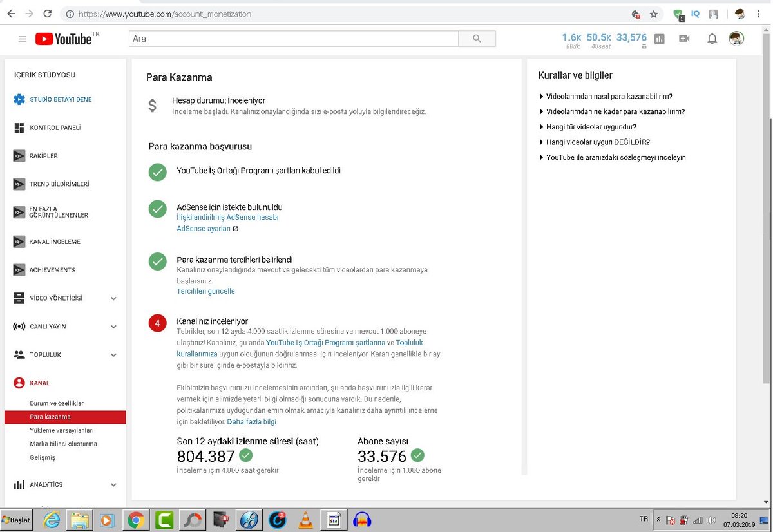Open the Chrome profile avatar
This screenshot has width=773, height=532.
click(x=740, y=14)
